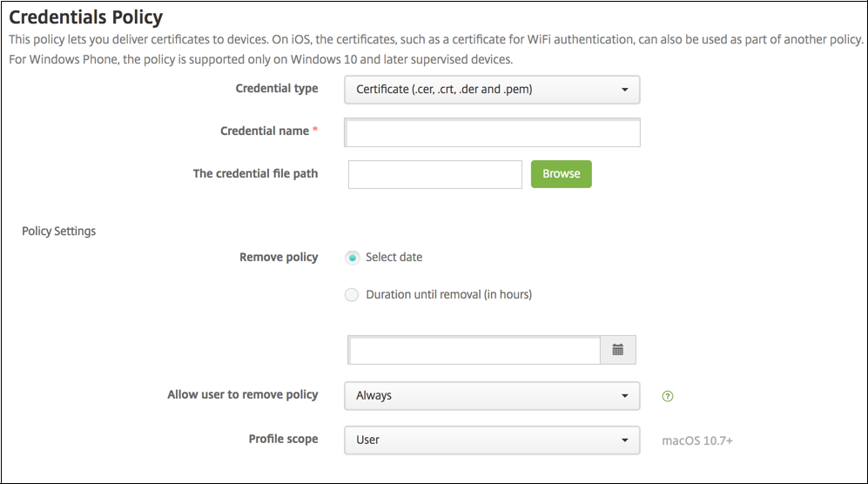
Task: Choose the Select date radio option
Action: (x=352, y=258)
